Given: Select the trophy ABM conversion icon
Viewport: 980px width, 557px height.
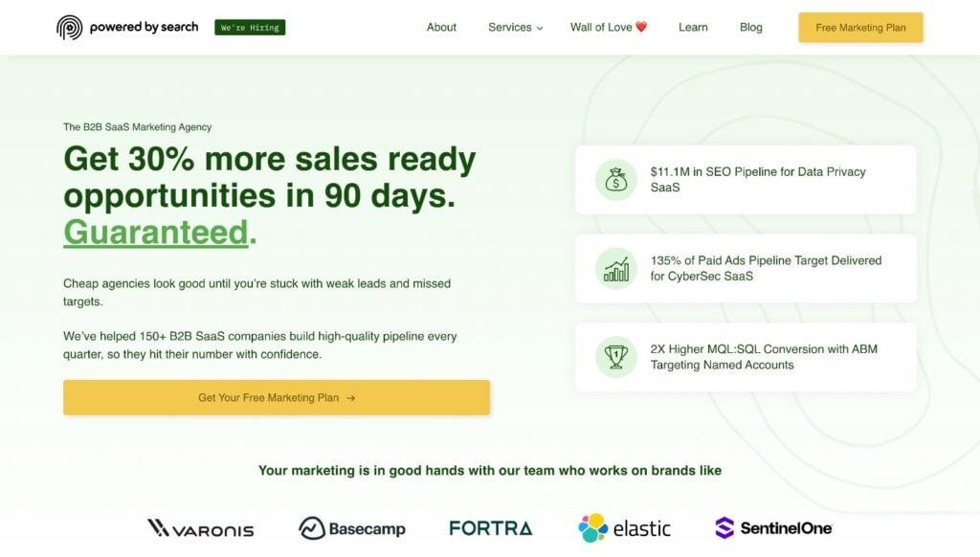Looking at the screenshot, I should click(x=615, y=358).
